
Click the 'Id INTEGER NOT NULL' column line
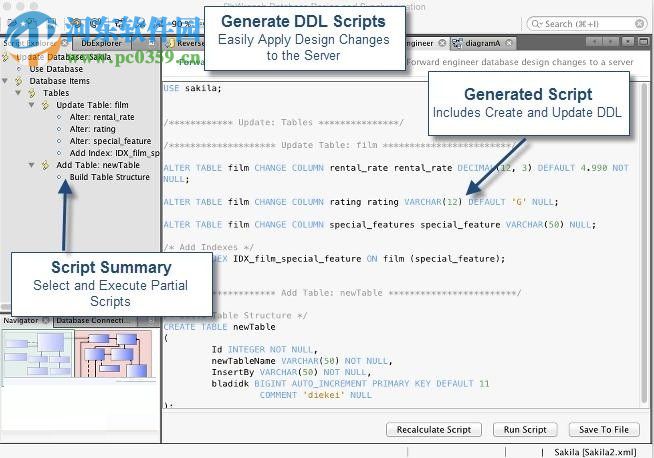265,349
